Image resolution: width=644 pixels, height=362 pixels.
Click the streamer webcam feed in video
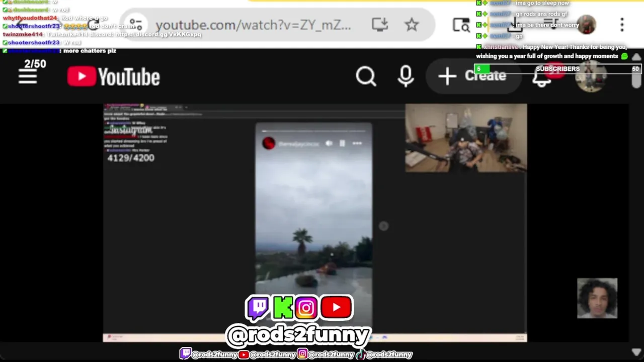[466, 138]
